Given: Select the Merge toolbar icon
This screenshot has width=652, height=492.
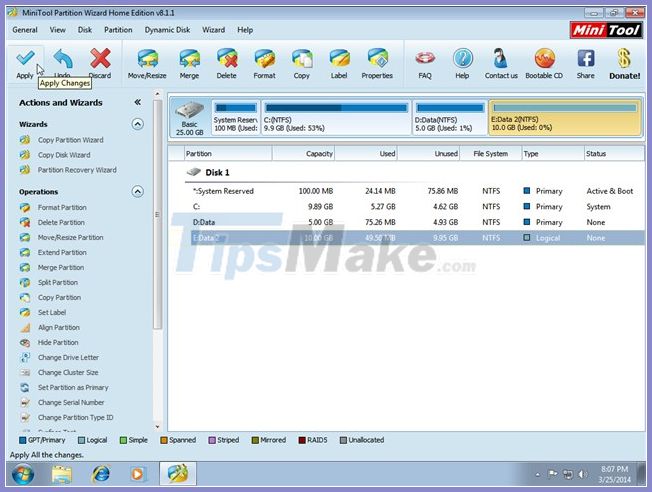Looking at the screenshot, I should coord(189,59).
